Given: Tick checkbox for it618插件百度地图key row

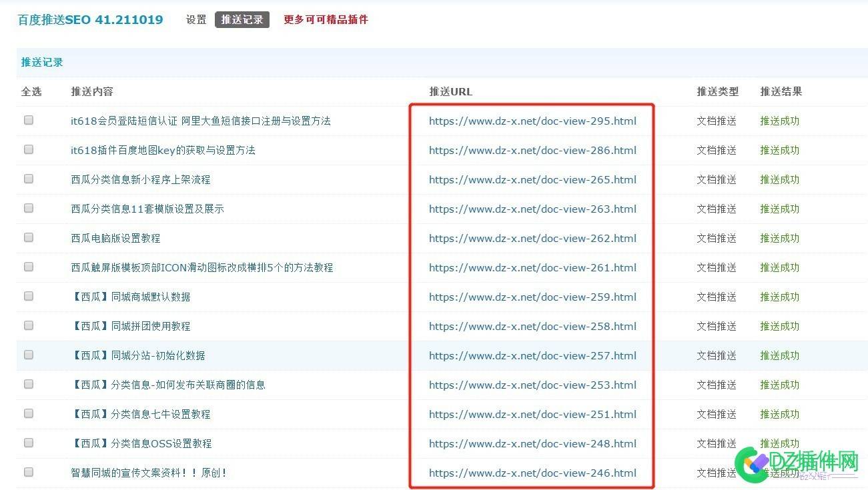Looking at the screenshot, I should pyautogui.click(x=29, y=150).
